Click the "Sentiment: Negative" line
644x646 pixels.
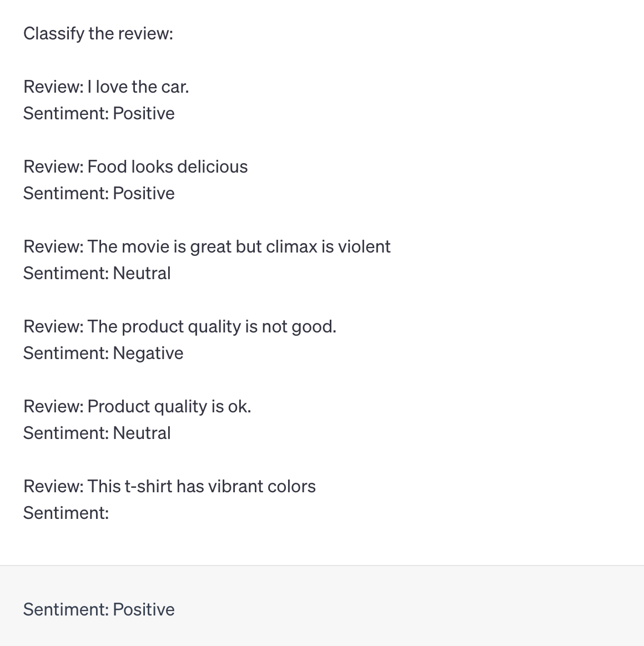coord(103,353)
